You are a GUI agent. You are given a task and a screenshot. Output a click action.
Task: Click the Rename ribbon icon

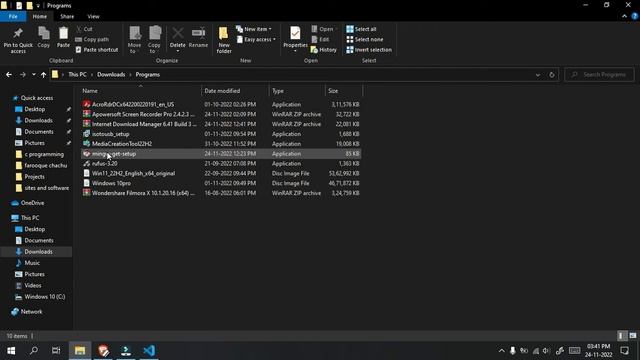(198, 38)
